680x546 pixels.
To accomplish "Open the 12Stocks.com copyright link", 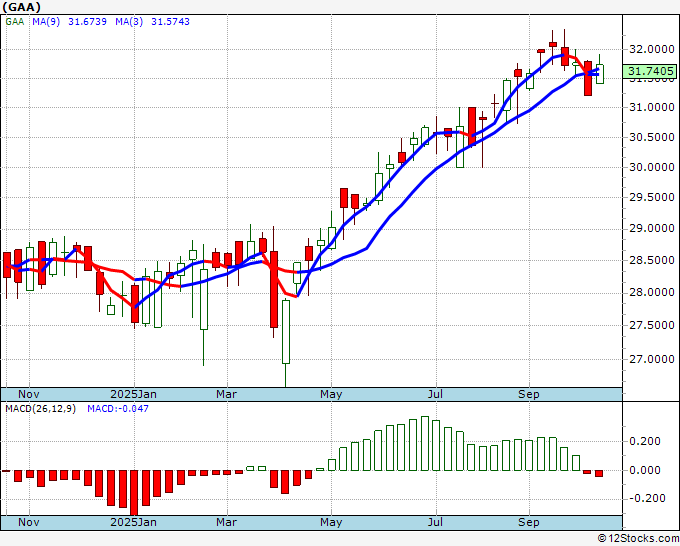I will tap(638, 539).
